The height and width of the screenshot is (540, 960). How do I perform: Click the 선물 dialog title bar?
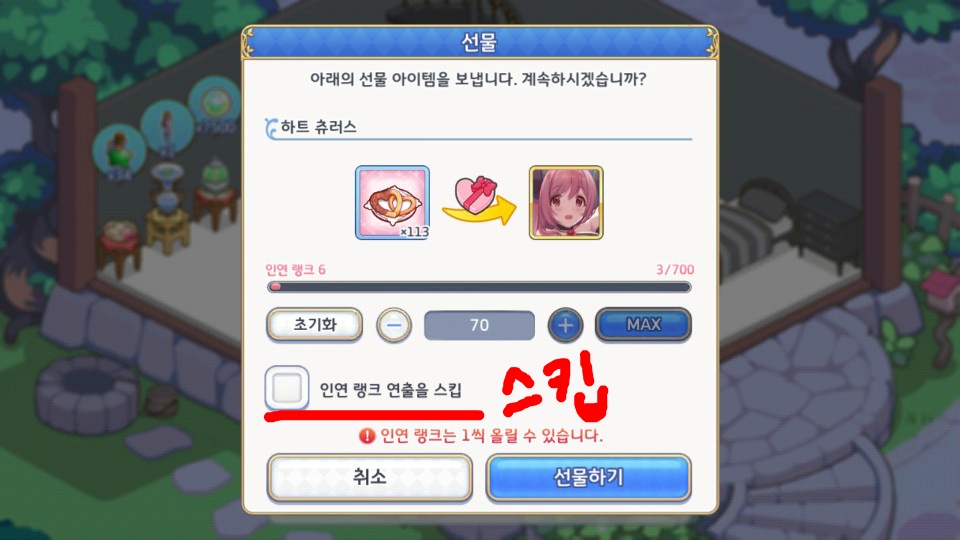click(479, 42)
